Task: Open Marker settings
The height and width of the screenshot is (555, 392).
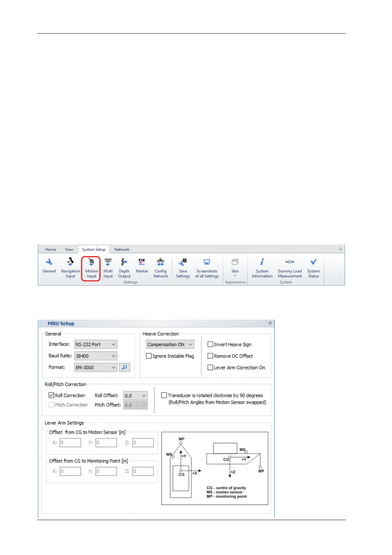Action: [x=142, y=266]
